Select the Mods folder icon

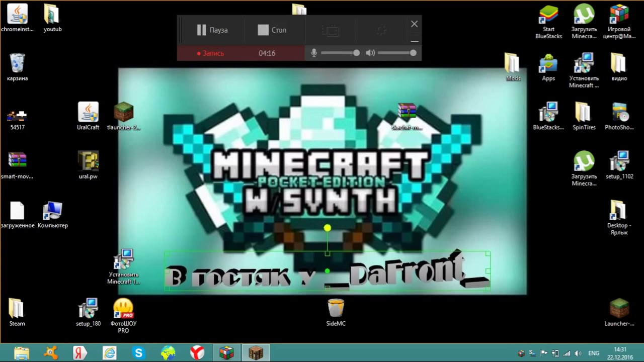point(513,67)
